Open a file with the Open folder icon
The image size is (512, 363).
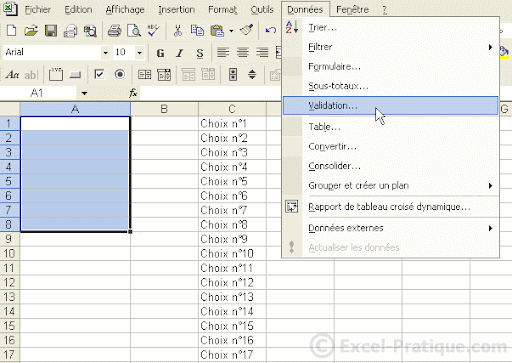click(x=31, y=31)
